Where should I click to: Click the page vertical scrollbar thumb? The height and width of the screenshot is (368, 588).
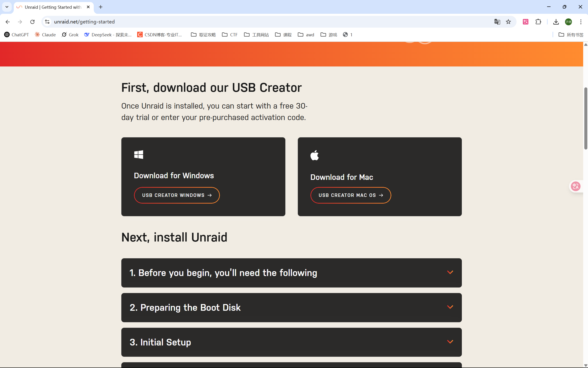[586, 118]
